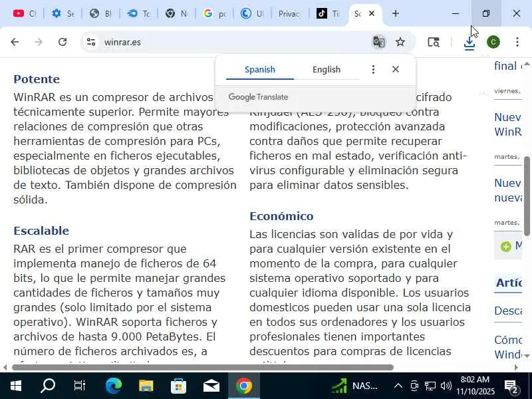Open the volume speaker tray icon
Screen dimensions: 532x399
click(446, 386)
